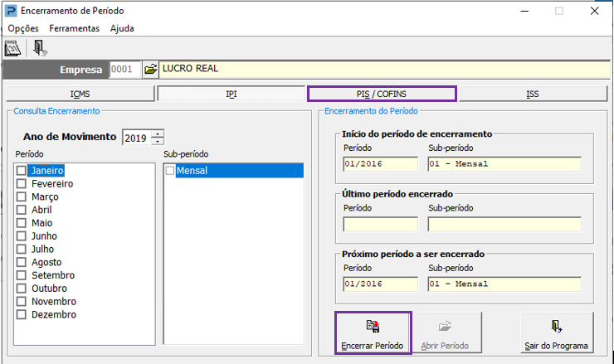Click Início período field 01/2016
The image size is (614, 364).
[380, 164]
